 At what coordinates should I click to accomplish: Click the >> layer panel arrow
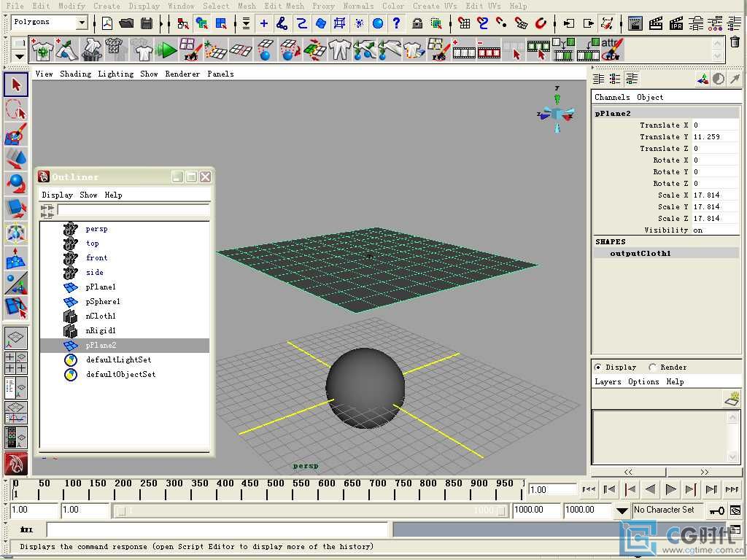[704, 472]
